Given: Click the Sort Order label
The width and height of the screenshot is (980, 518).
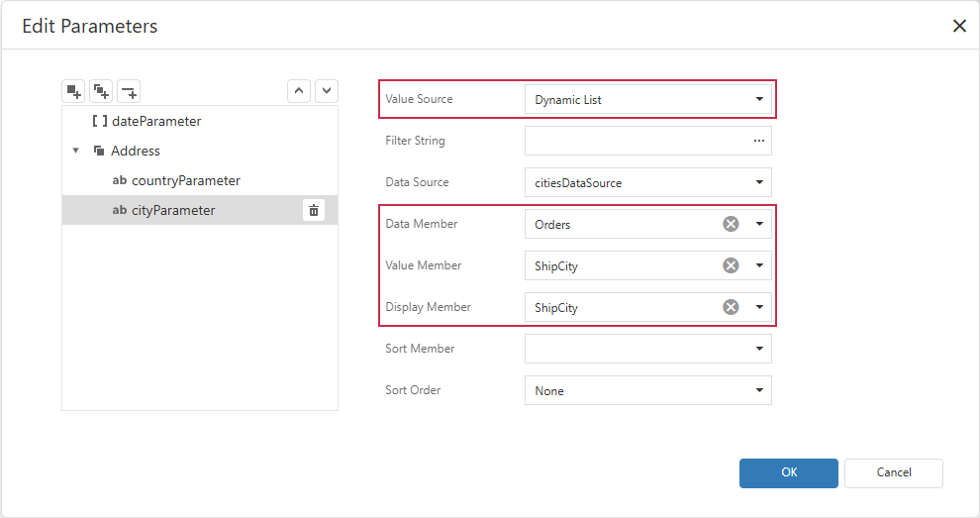Looking at the screenshot, I should point(413,390).
